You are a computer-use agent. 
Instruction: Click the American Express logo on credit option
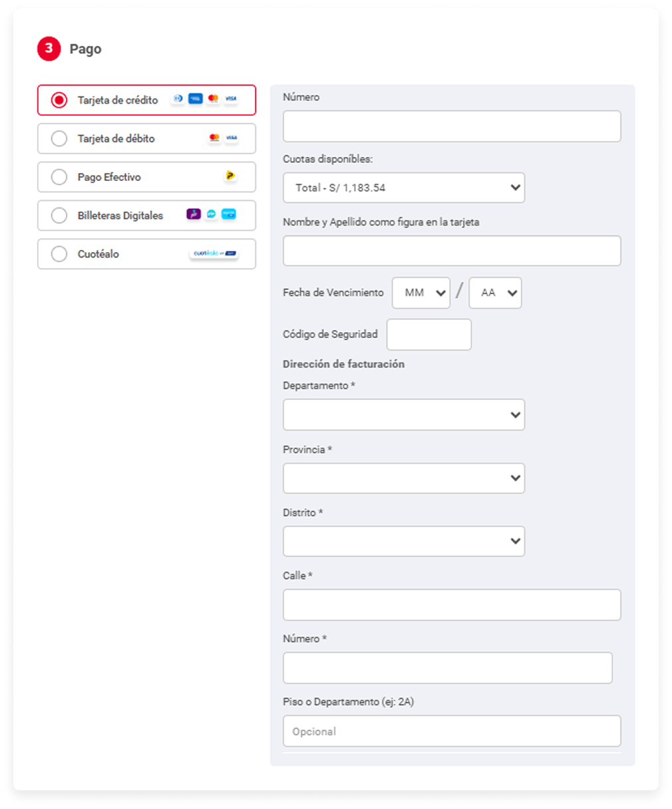[195, 98]
